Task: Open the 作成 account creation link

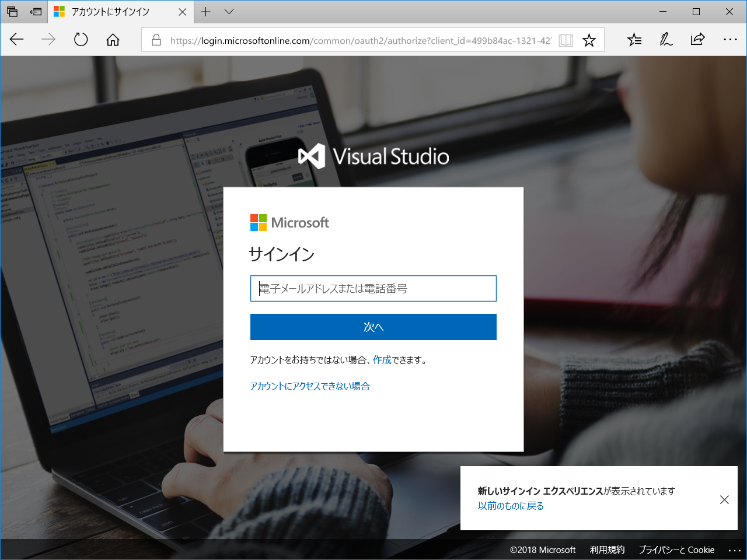Action: coord(382,360)
